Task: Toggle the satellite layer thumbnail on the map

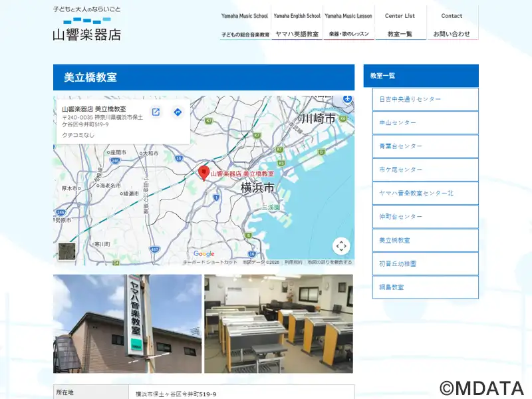Action: 66,251
